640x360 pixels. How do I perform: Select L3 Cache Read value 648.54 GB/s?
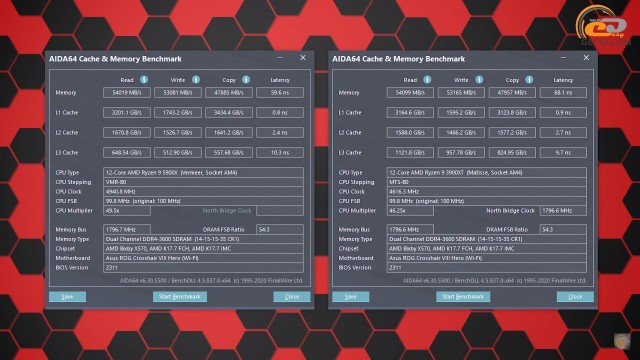pyautogui.click(x=127, y=153)
